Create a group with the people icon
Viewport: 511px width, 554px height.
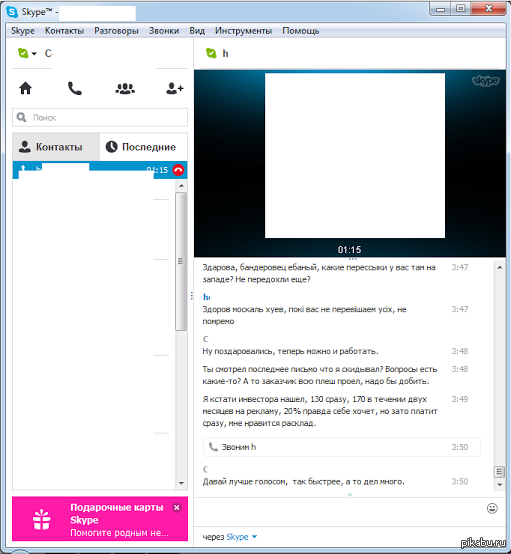(125, 88)
